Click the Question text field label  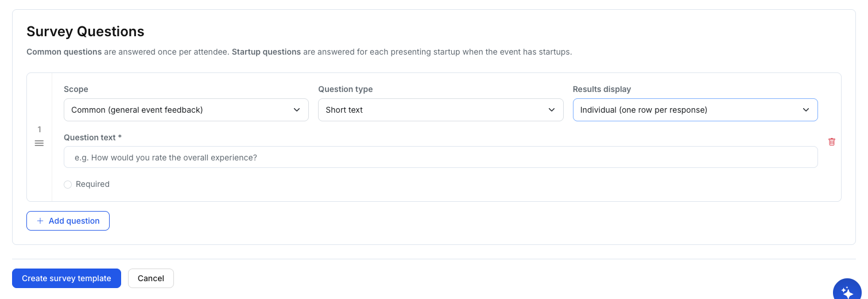coord(92,137)
